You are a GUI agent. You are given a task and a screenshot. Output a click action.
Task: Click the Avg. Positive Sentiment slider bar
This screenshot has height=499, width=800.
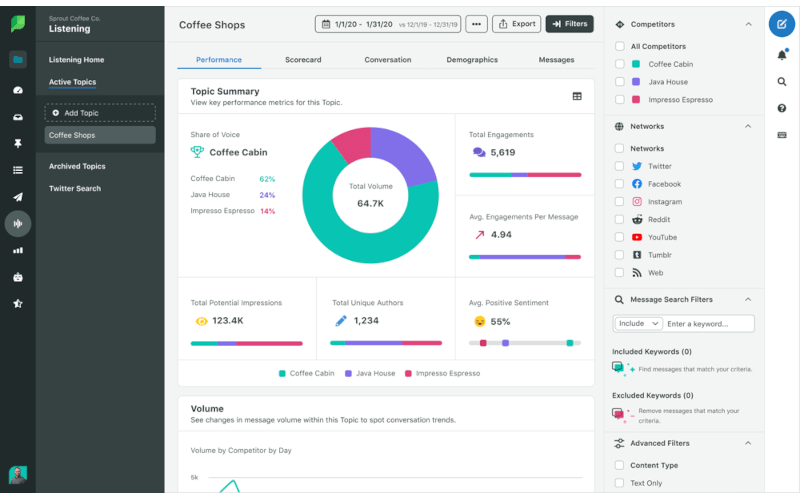[x=524, y=343]
